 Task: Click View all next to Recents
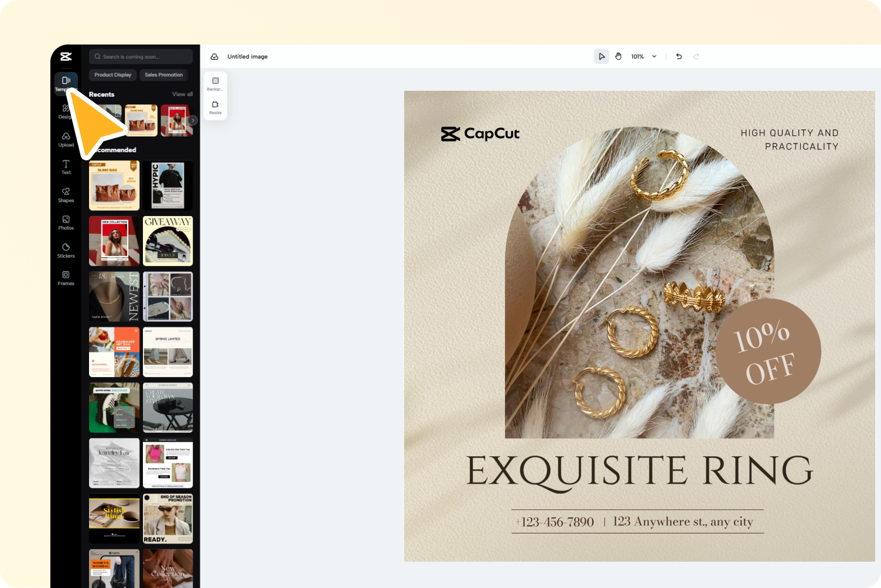(182, 94)
